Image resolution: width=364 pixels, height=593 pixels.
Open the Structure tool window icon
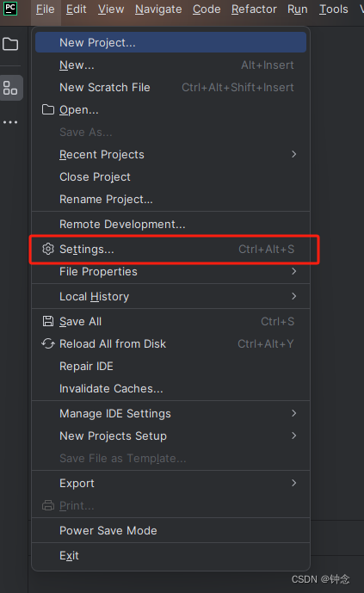tap(10, 88)
